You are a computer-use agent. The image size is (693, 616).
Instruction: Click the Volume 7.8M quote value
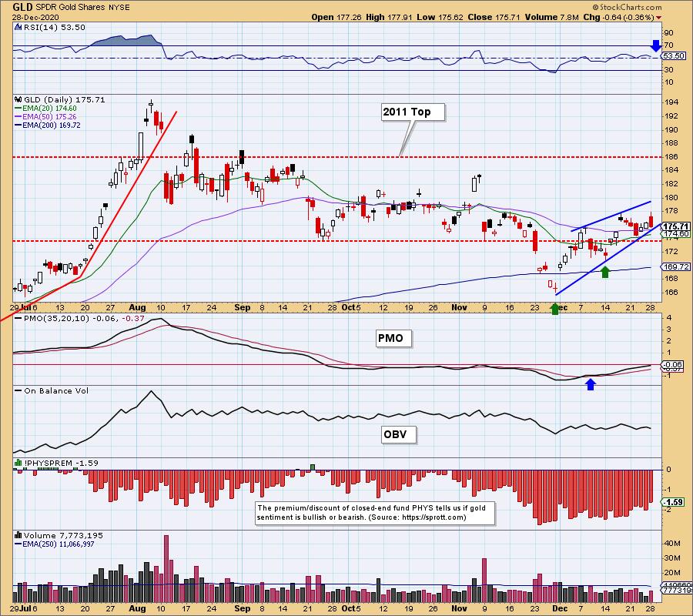click(551, 17)
